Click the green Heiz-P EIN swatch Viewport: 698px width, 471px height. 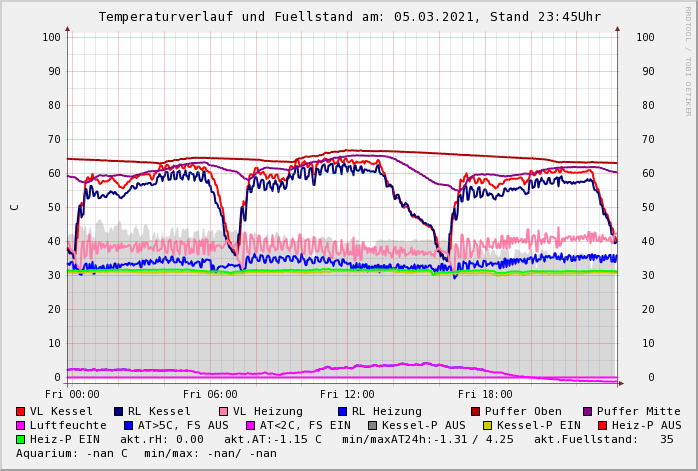[x=20, y=439]
